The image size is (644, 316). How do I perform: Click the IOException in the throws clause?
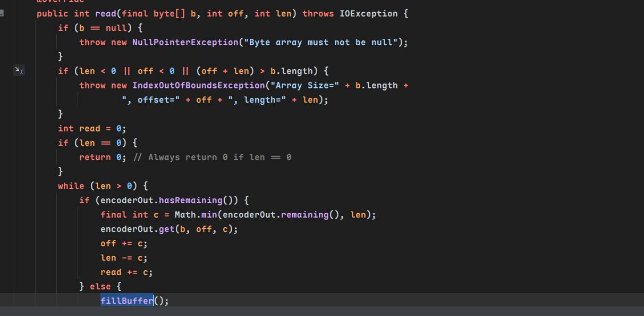pos(368,13)
